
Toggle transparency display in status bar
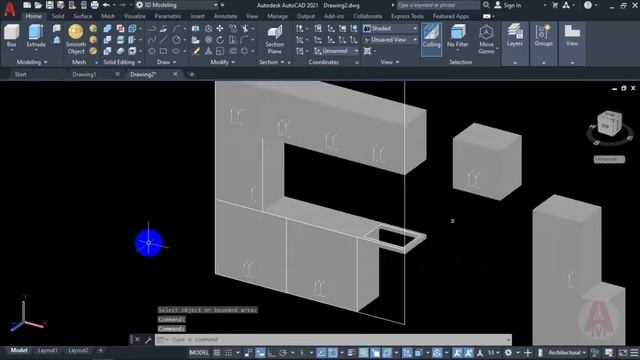tap(363, 353)
